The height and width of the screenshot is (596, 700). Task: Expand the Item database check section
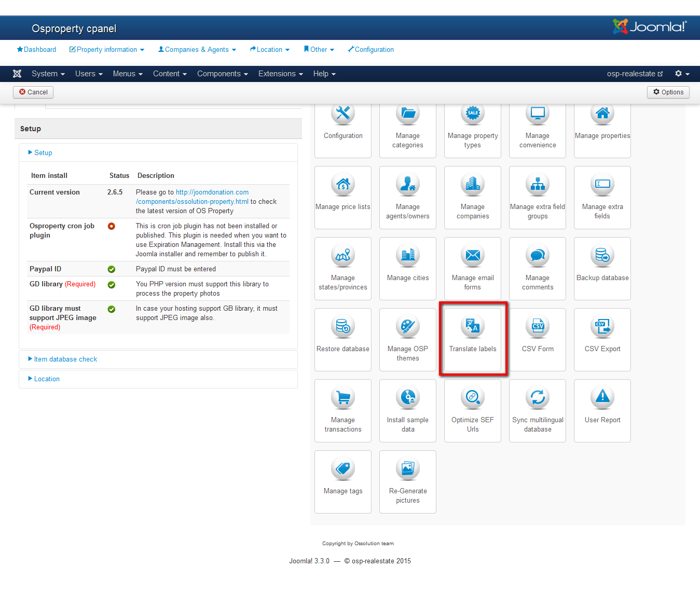pos(65,359)
